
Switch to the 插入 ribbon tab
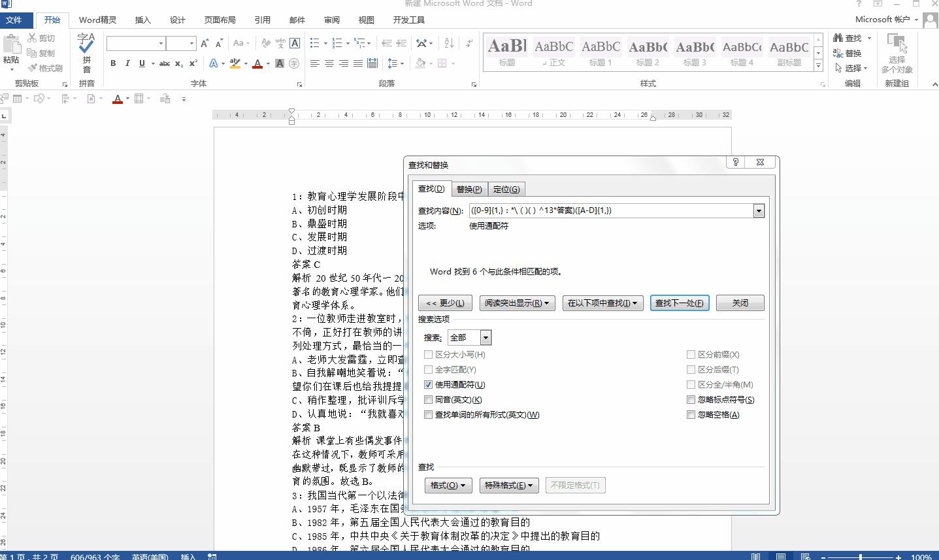click(x=142, y=20)
